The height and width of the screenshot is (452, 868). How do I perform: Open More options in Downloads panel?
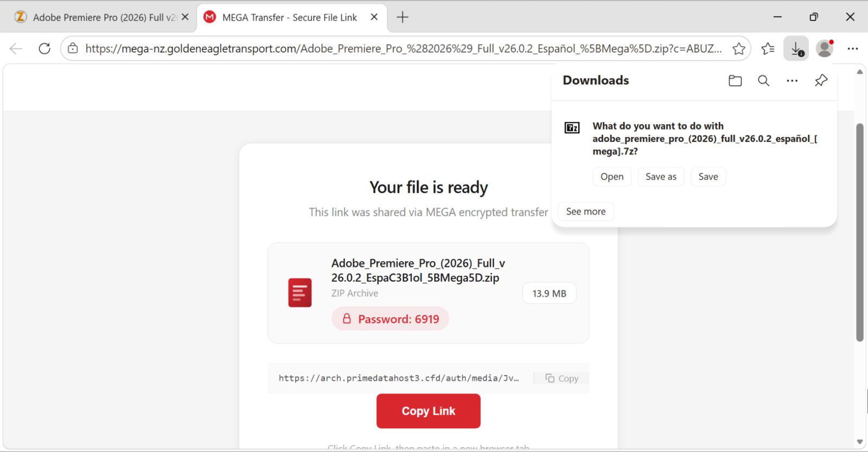pos(792,81)
